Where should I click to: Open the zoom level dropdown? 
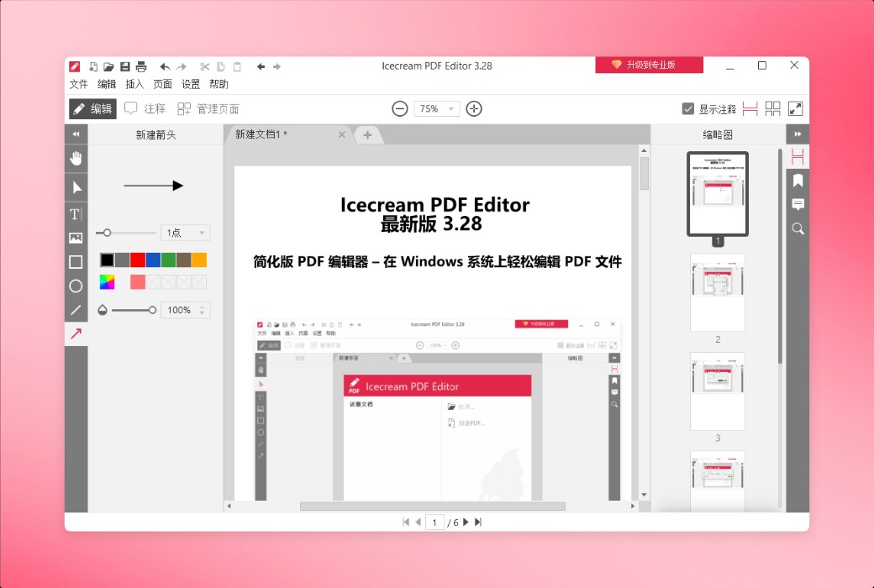450,108
